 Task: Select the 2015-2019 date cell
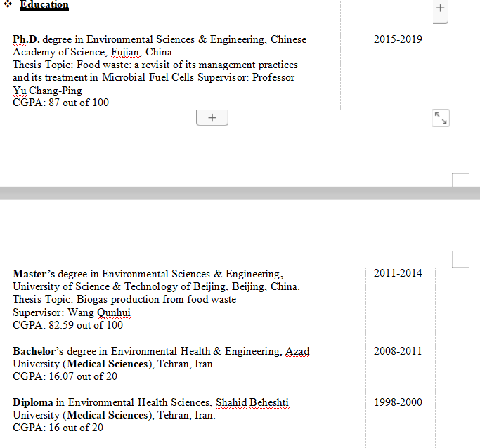pos(398,39)
